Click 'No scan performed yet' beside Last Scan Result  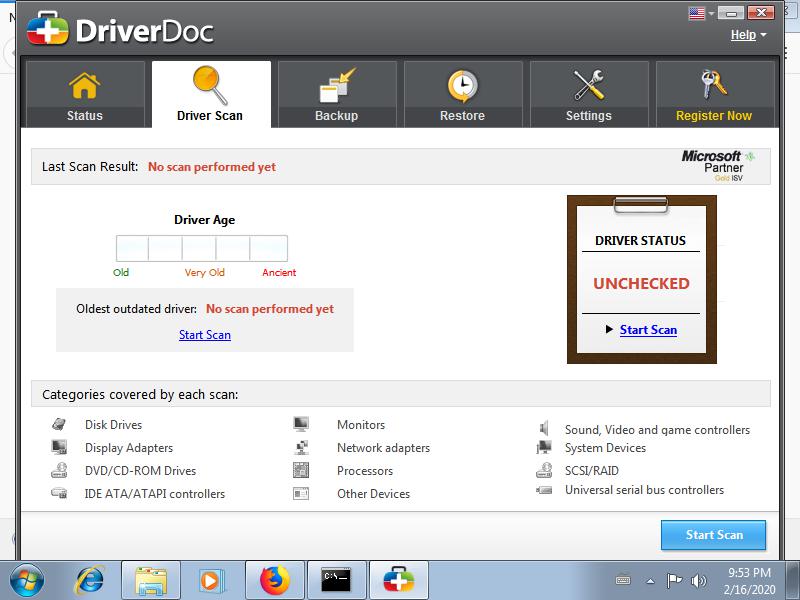point(212,167)
